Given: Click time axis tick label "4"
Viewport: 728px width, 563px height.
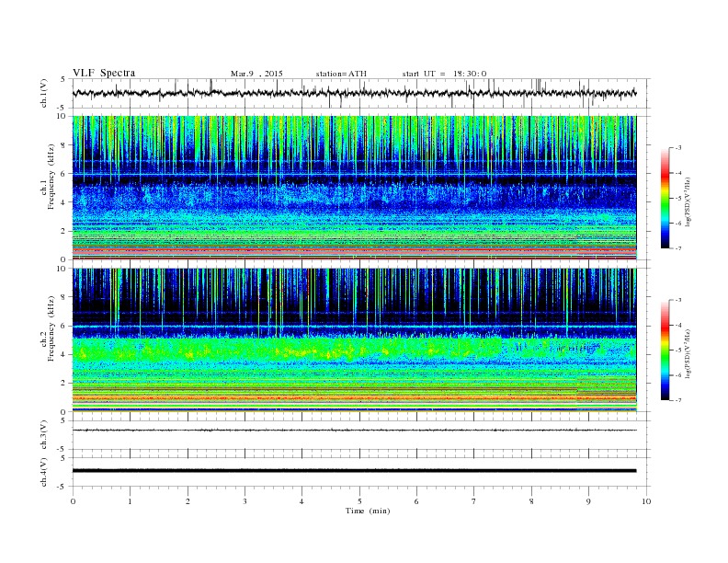Looking at the screenshot, I should click(302, 501).
